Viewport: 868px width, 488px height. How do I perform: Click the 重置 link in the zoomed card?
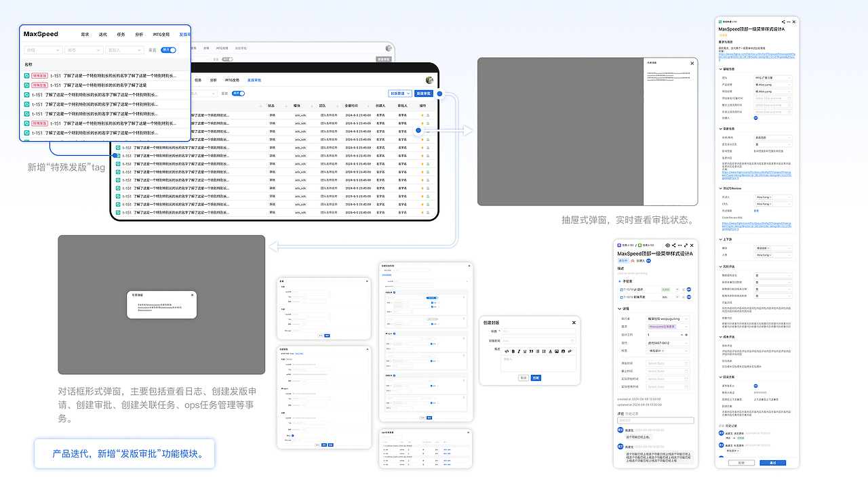pos(153,50)
